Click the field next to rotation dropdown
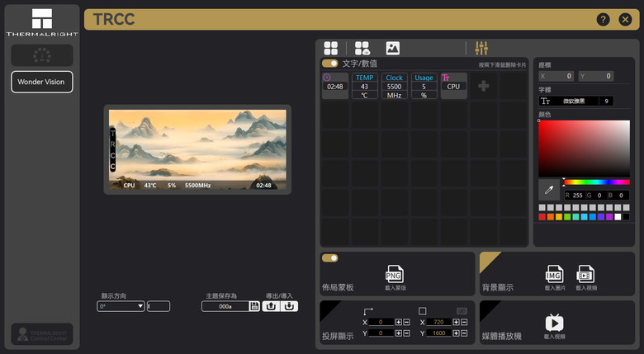Viewport: 644px width, 354px height. tap(159, 306)
